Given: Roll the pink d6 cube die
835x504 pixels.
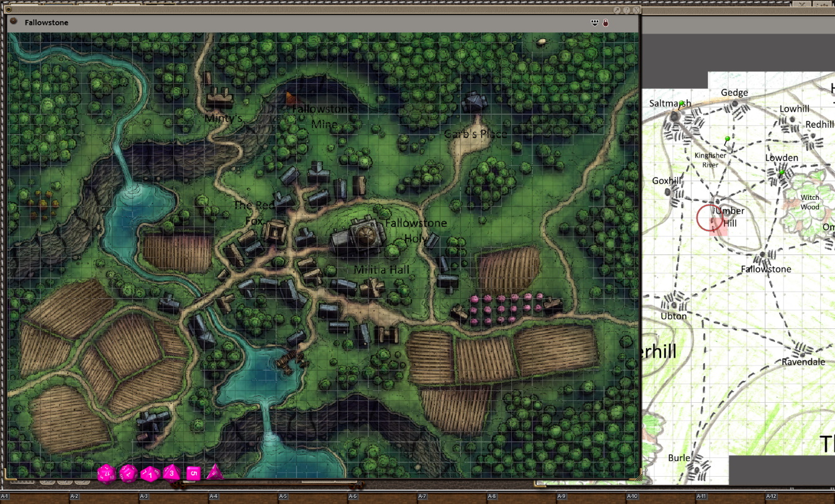Looking at the screenshot, I should tap(193, 474).
